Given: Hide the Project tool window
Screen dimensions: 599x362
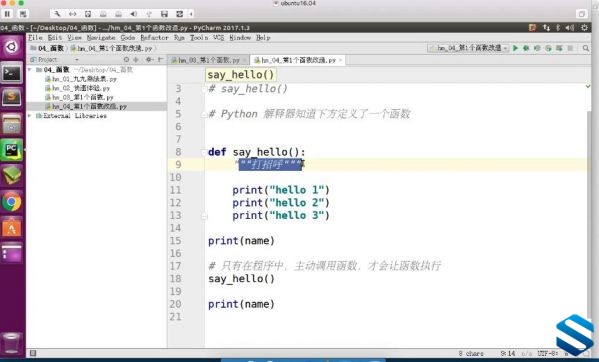Looking at the screenshot, I should [x=160, y=60].
